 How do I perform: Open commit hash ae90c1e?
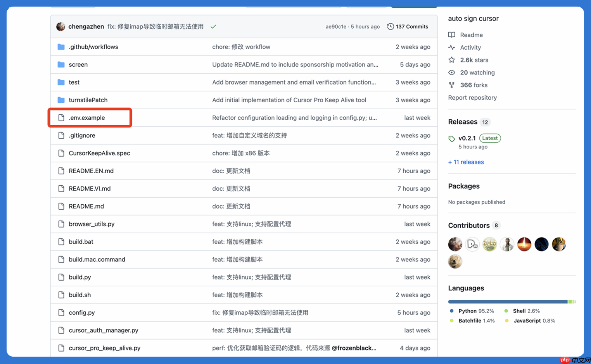click(336, 26)
